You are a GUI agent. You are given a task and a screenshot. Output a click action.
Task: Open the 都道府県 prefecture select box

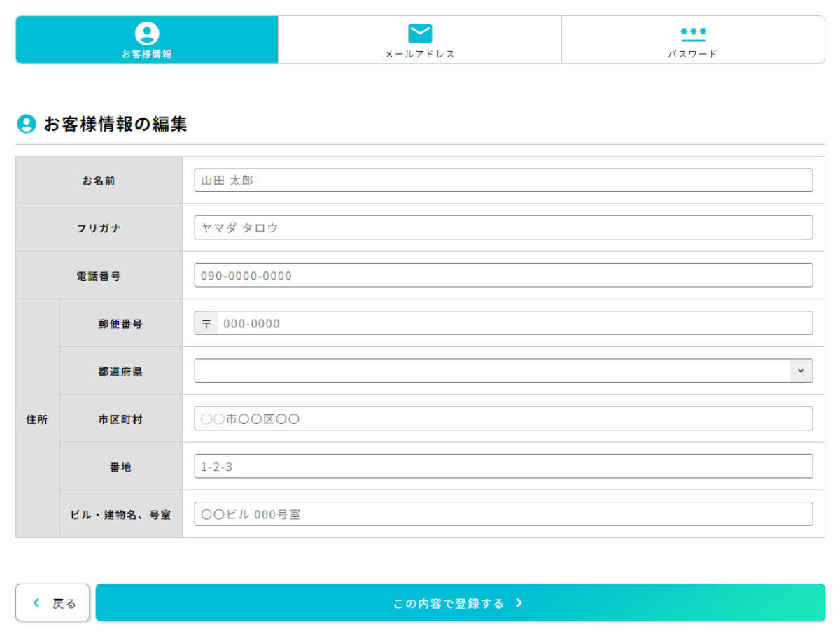coord(491,371)
